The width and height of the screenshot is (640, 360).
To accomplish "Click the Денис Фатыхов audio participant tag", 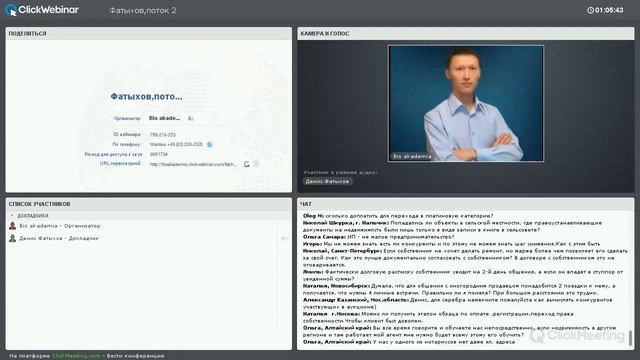I will 327,181.
